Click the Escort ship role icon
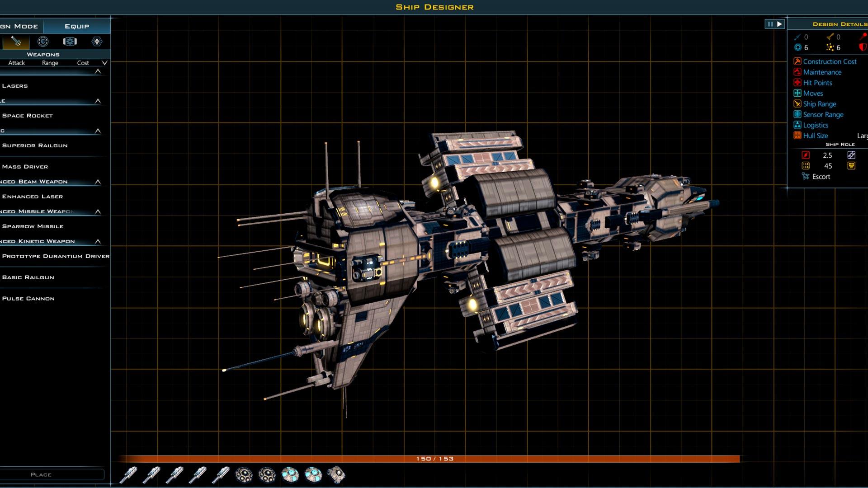This screenshot has width=868, height=488. click(806, 177)
